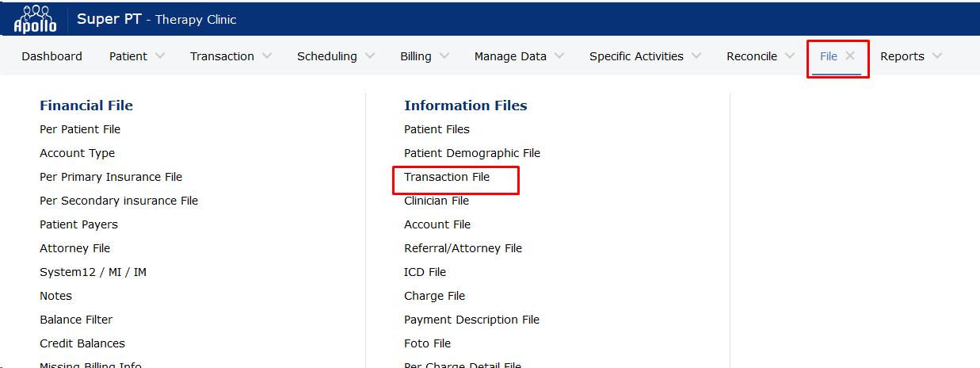Expand the Patient menu chevron

pyautogui.click(x=160, y=56)
